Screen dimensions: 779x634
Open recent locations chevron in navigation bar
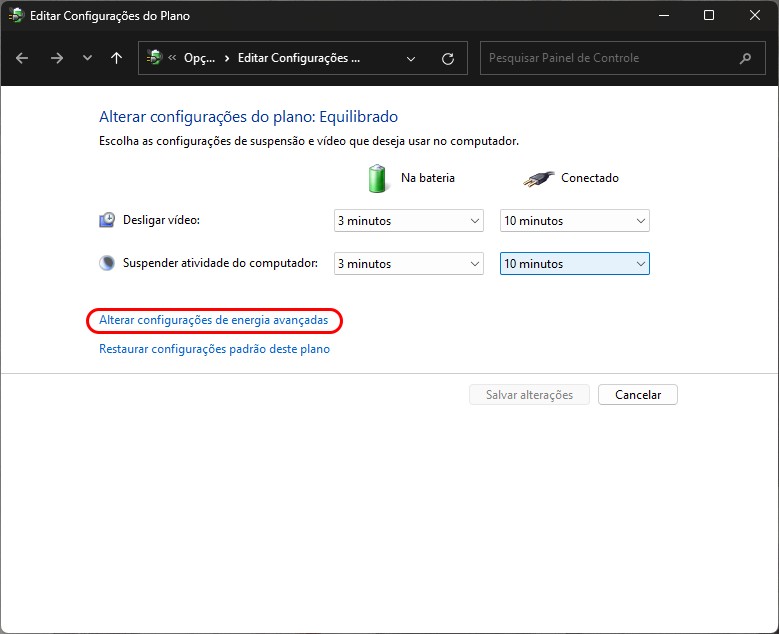pos(87,58)
